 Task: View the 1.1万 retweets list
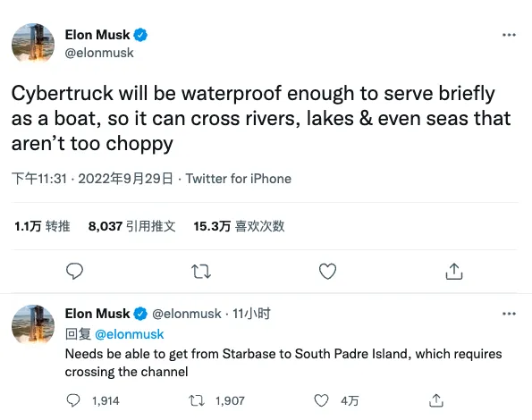42,226
